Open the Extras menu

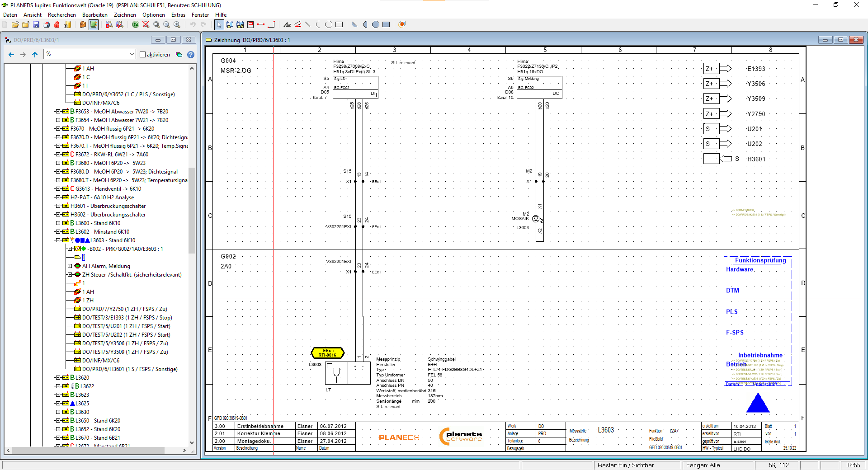(x=178, y=15)
